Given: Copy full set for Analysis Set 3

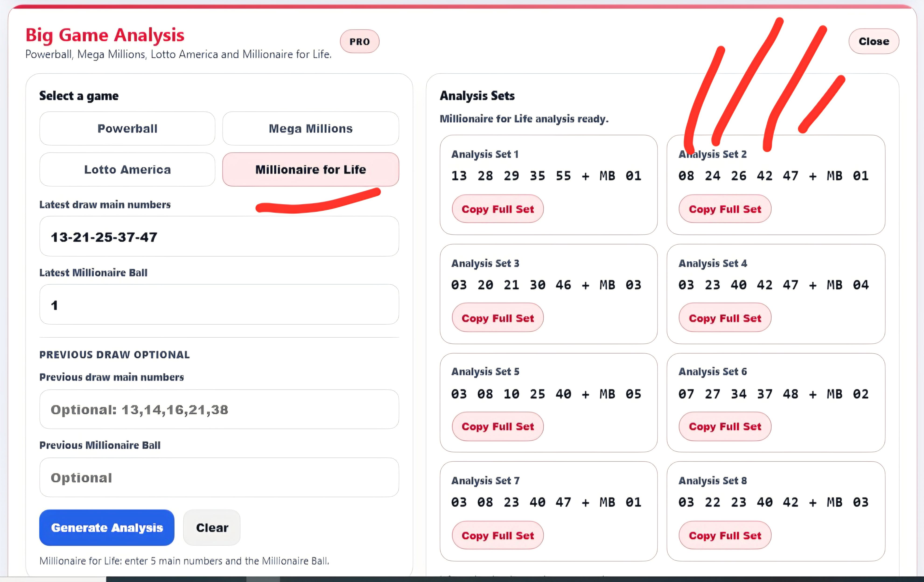Looking at the screenshot, I should click(498, 318).
